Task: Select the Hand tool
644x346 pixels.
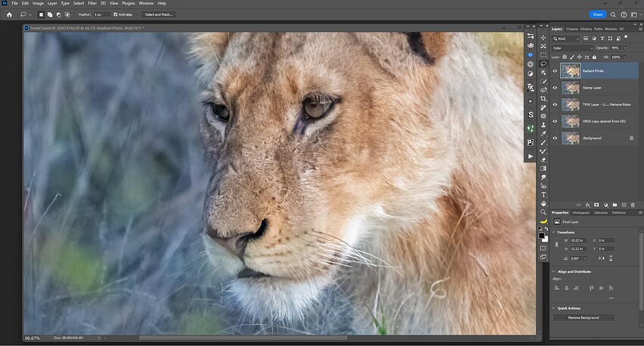Action: pos(543,203)
